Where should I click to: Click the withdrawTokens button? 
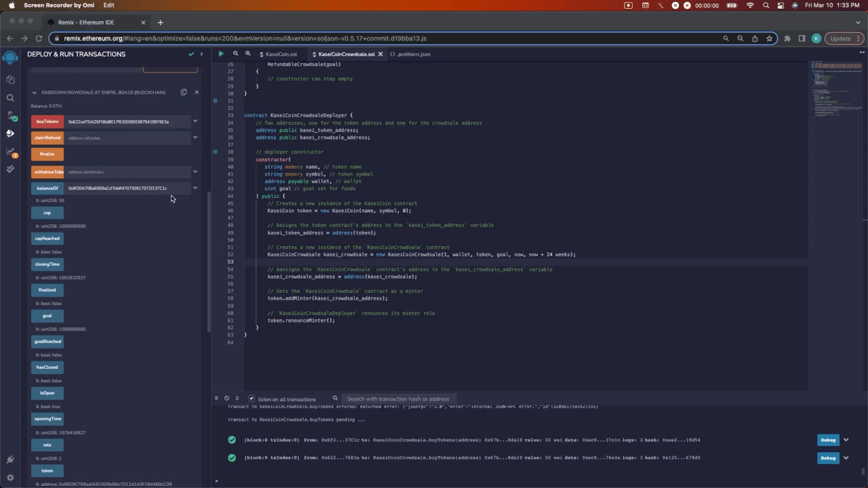(47, 171)
